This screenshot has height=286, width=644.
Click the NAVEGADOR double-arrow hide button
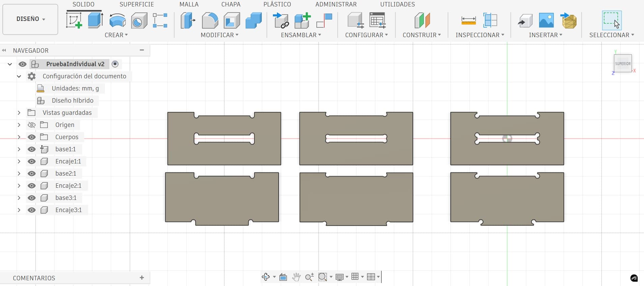point(4,50)
